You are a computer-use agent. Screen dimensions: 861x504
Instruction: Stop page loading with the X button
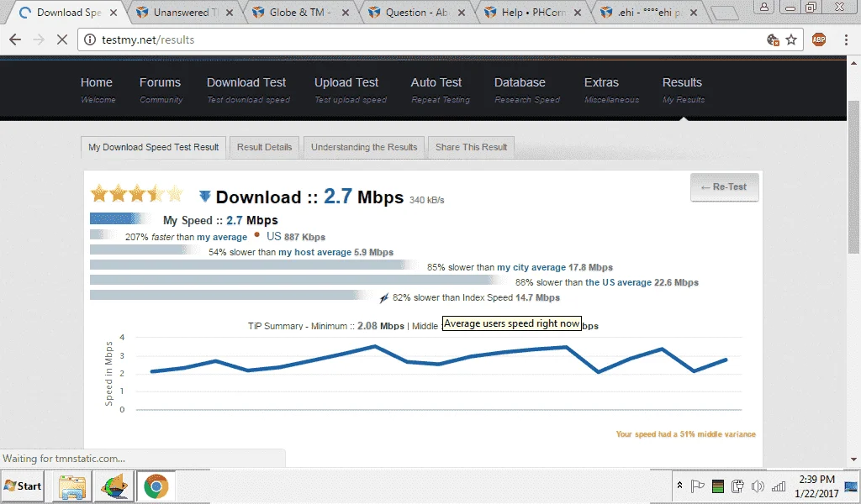62,39
